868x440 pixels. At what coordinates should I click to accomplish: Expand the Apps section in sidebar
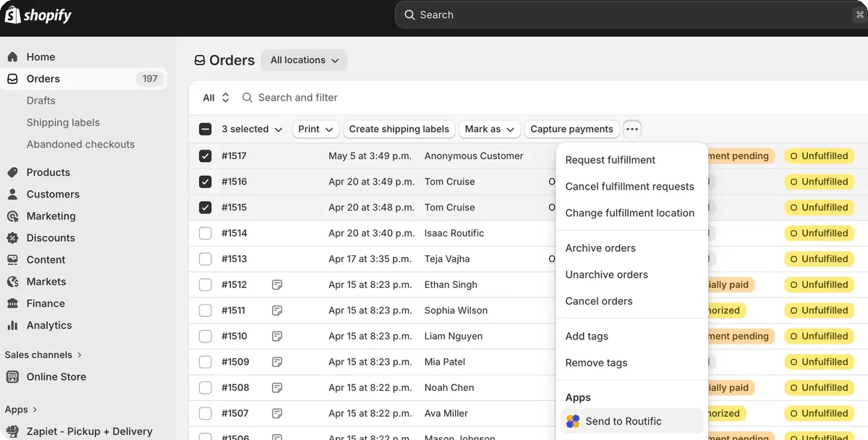click(x=21, y=410)
